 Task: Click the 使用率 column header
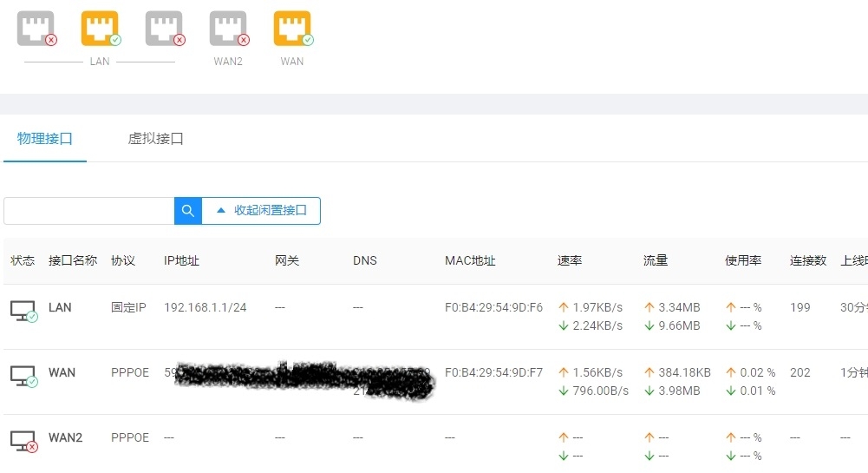click(x=743, y=260)
